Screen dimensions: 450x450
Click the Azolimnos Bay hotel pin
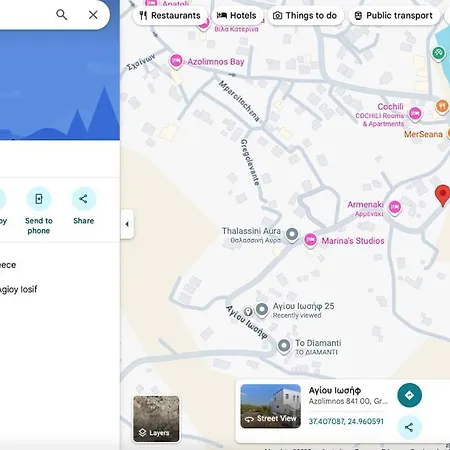[176, 61]
